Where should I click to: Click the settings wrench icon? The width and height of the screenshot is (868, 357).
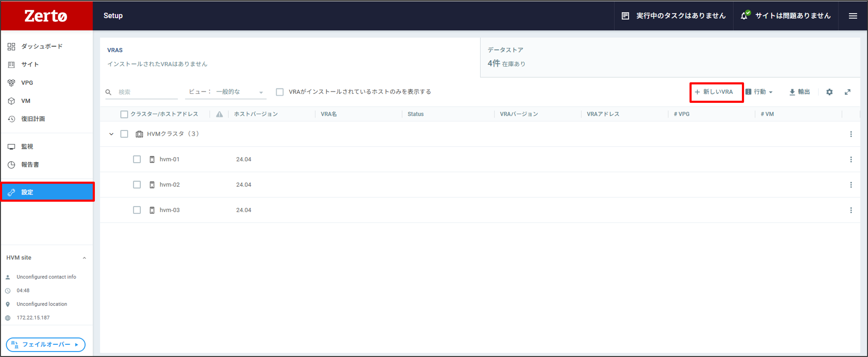[11, 192]
